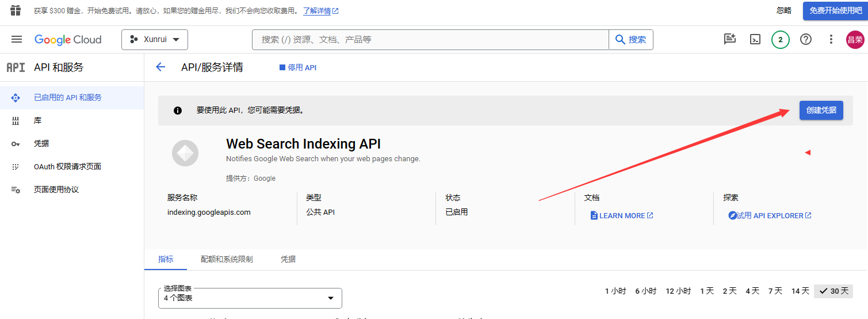
Task: Click the Web Search Indexing API title
Action: coord(303,144)
